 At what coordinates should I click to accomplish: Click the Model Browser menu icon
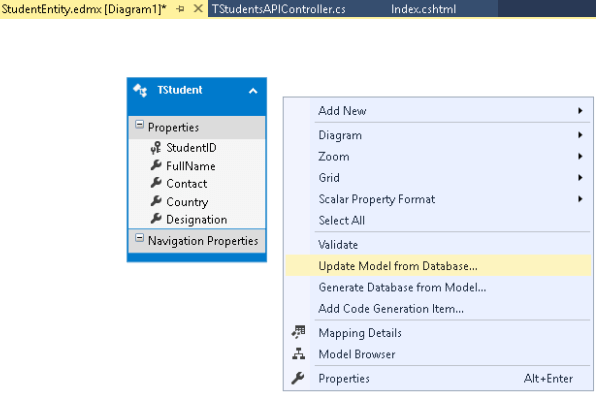point(298,354)
